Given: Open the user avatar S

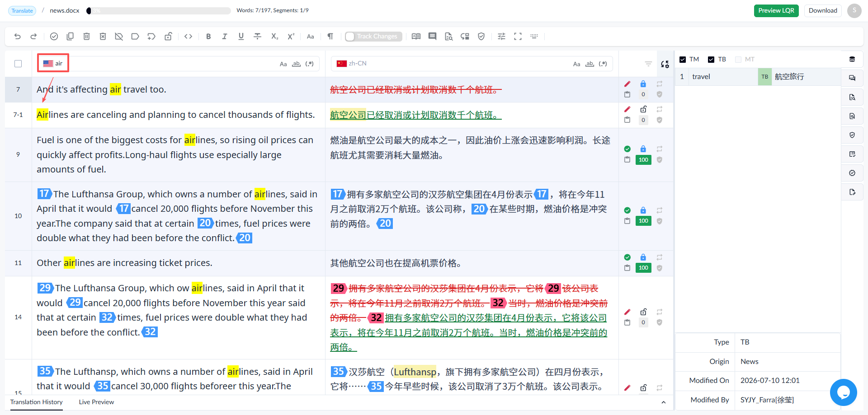Looking at the screenshot, I should pyautogui.click(x=854, y=11).
